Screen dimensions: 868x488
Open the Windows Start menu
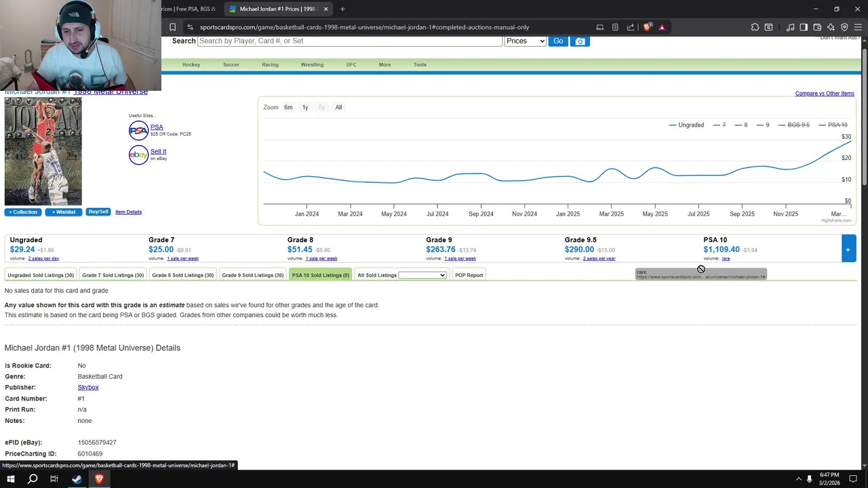click(11, 479)
